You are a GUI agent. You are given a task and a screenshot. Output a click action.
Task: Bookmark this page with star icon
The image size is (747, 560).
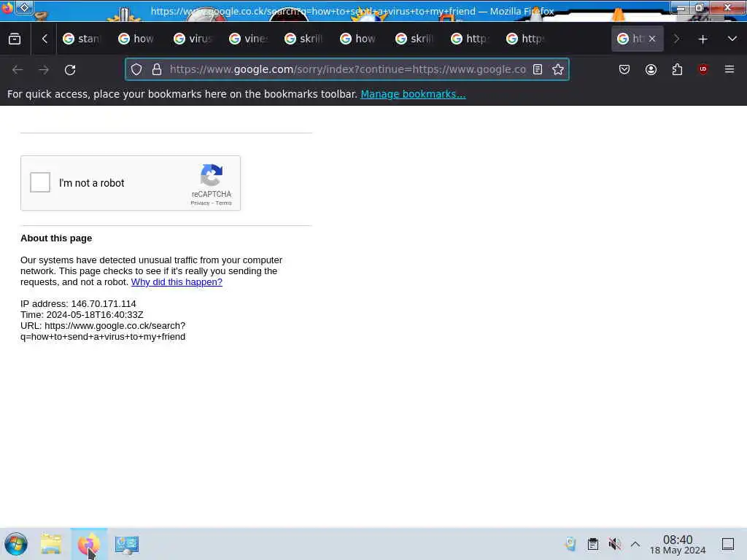pos(558,69)
